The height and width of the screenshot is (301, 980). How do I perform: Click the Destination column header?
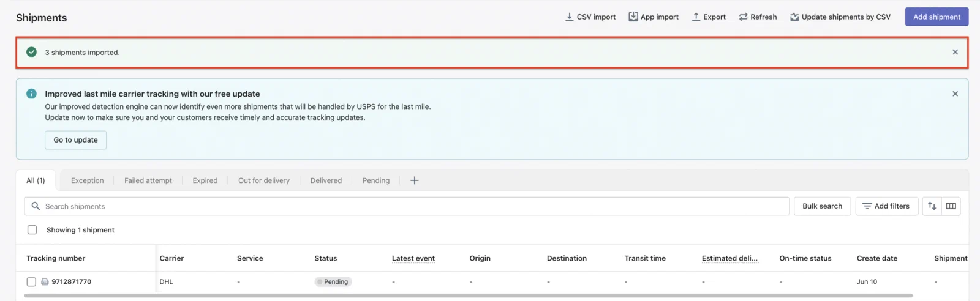coord(567,258)
